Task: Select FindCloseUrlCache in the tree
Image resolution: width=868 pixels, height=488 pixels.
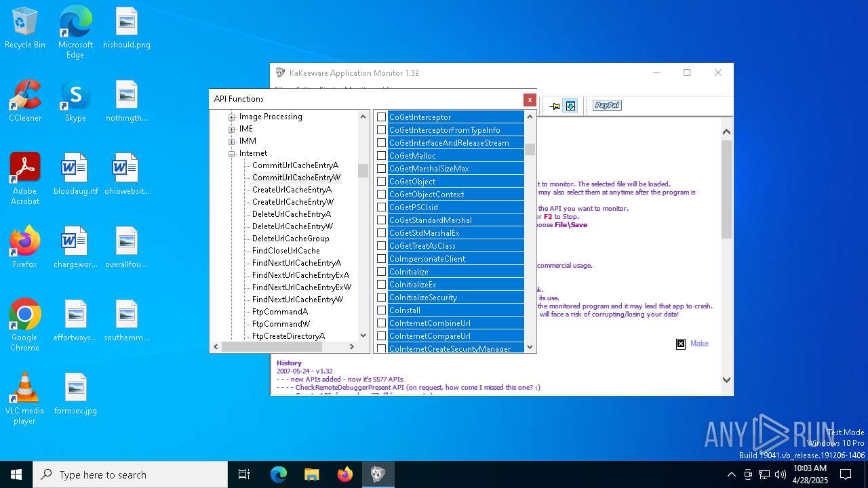Action: click(x=286, y=251)
